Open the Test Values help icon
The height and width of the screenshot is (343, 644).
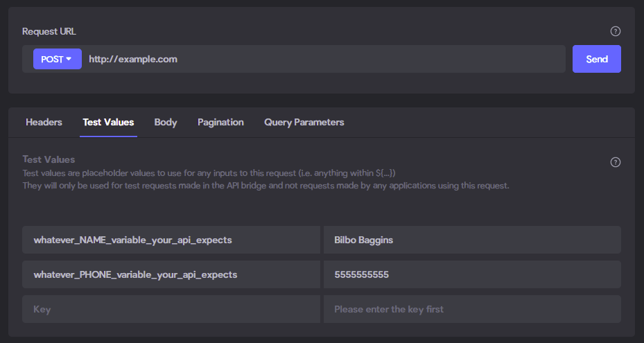615,162
